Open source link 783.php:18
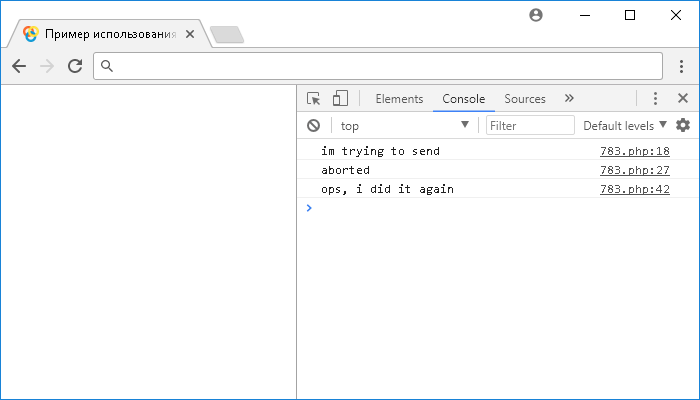This screenshot has height=400, width=700. [x=634, y=151]
